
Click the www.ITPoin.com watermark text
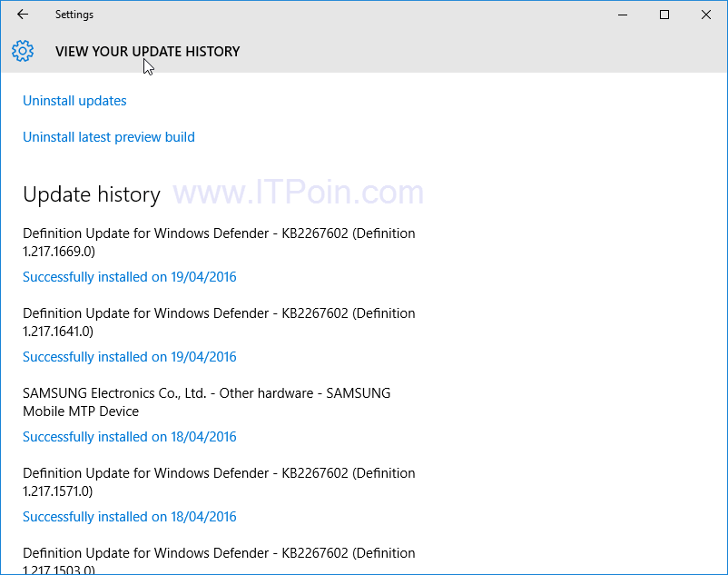tap(298, 193)
